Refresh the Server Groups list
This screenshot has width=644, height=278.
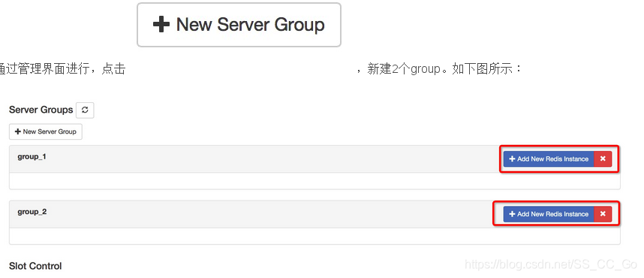(x=85, y=110)
